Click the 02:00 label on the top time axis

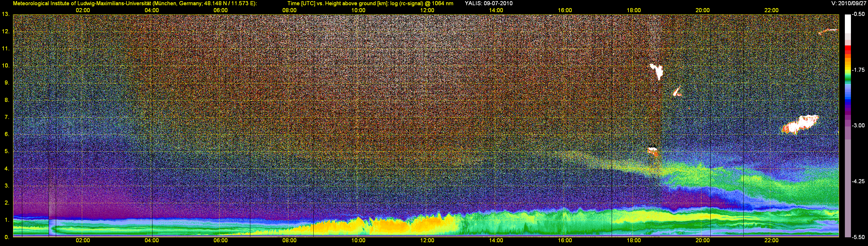[x=83, y=10]
